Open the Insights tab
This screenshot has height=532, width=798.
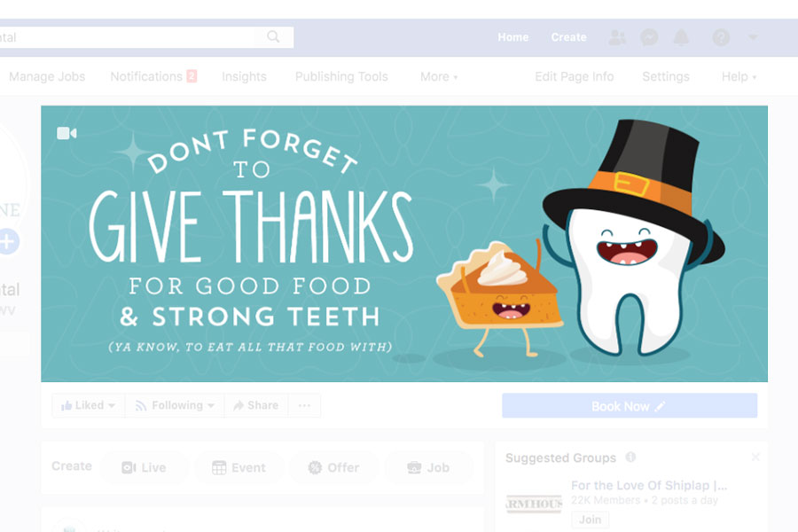pyautogui.click(x=244, y=77)
